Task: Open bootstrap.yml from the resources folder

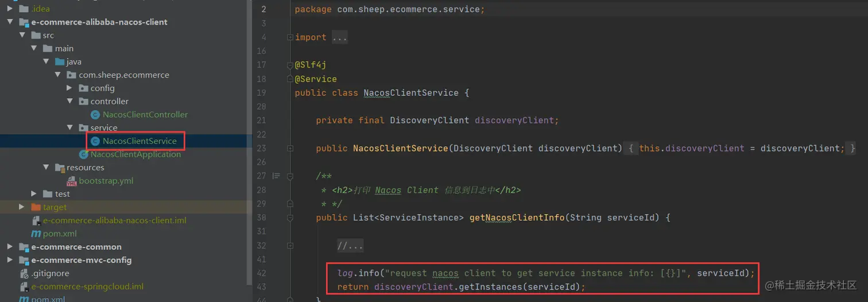Action: pyautogui.click(x=106, y=180)
